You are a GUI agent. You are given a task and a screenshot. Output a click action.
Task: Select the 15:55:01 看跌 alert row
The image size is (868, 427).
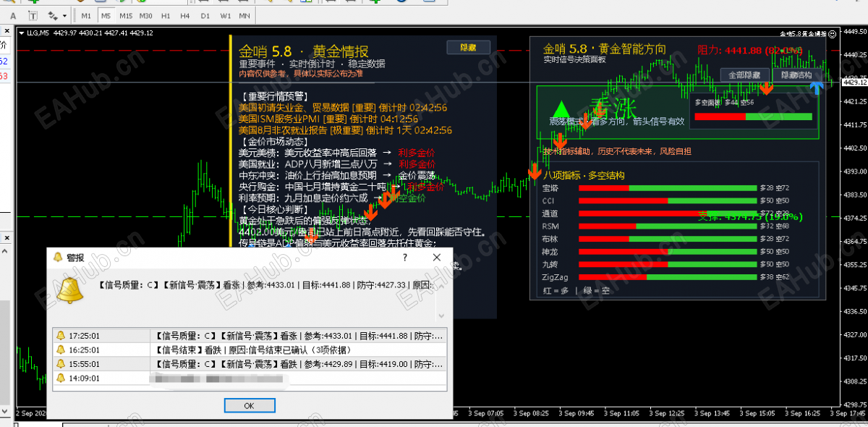click(250, 364)
